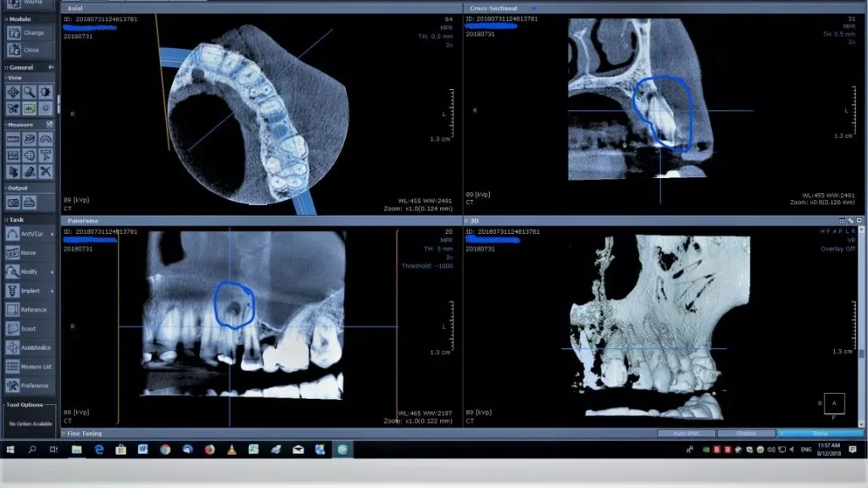Collapse the View section header
This screenshot has height=488, width=868.
point(8,77)
